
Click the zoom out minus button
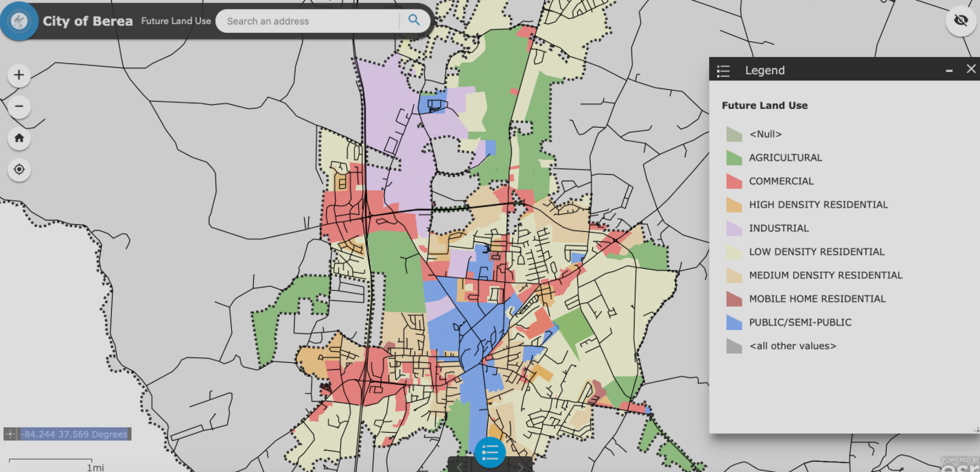[x=19, y=106]
